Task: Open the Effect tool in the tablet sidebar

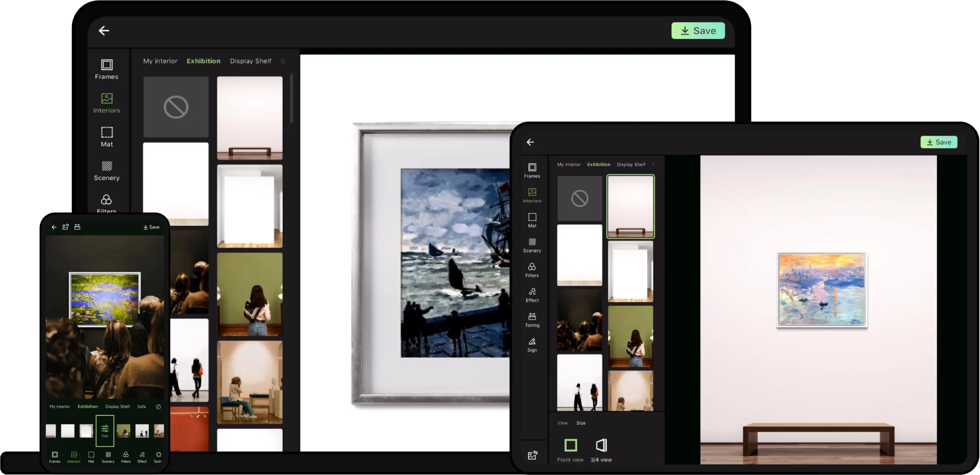Action: 532,295
